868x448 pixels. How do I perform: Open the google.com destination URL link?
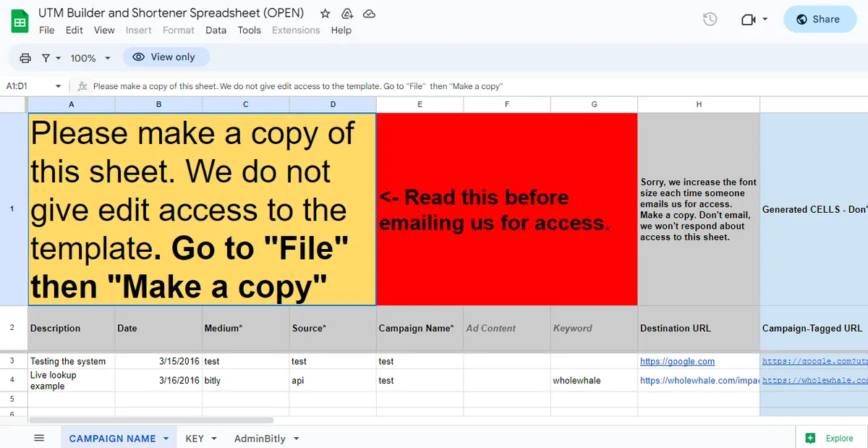677,361
